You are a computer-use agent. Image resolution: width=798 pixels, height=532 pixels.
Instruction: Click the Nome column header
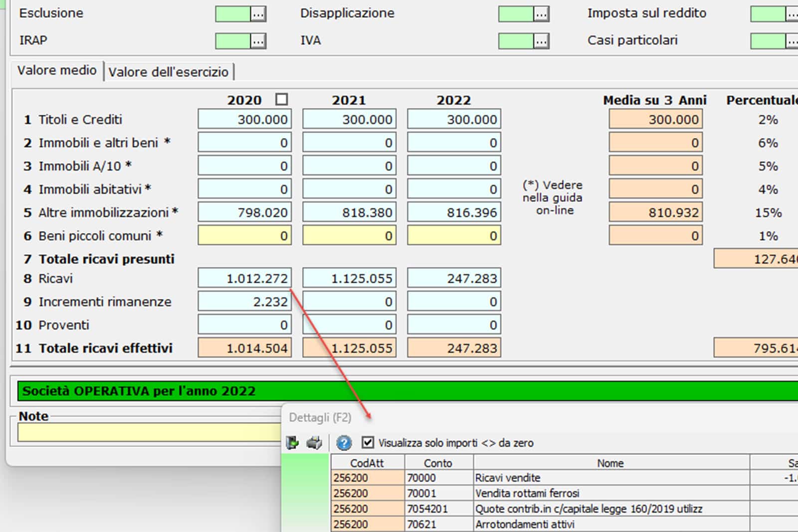point(610,463)
